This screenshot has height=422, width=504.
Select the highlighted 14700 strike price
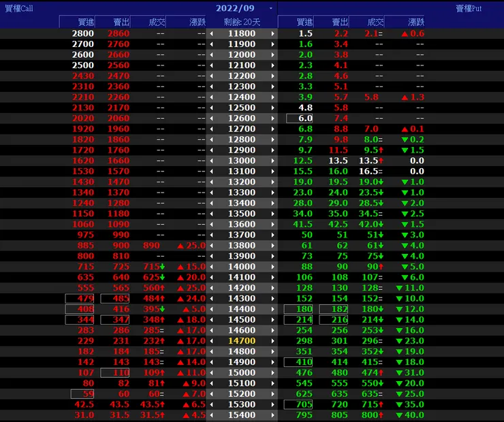point(242,341)
